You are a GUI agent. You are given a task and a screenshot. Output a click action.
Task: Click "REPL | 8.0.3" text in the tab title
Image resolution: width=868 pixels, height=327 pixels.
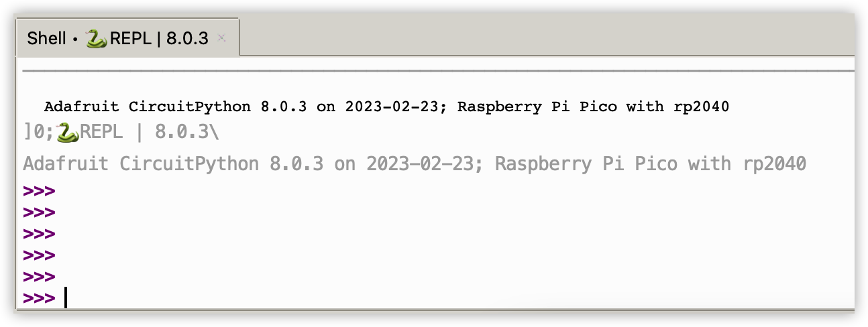pos(160,39)
